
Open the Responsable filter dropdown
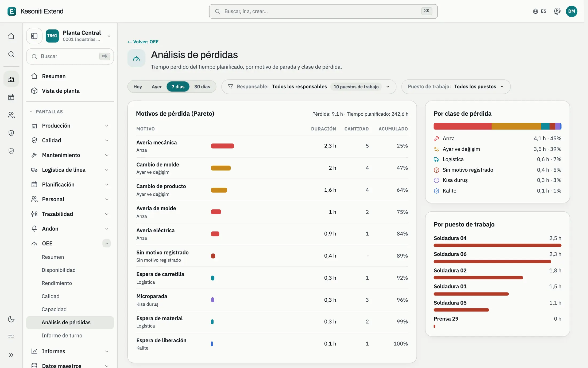coord(309,86)
